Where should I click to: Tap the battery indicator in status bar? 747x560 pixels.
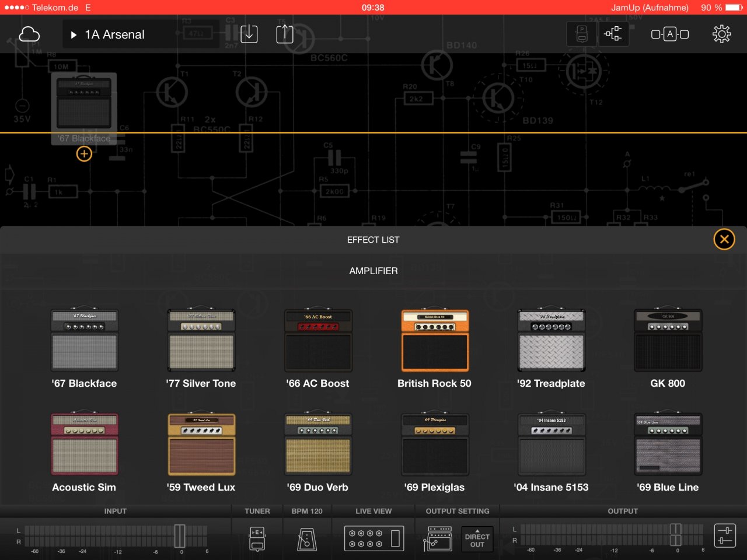733,8
